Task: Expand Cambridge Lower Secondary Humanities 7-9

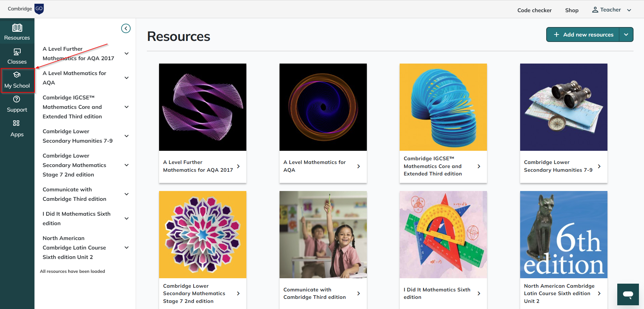Action: [127, 136]
